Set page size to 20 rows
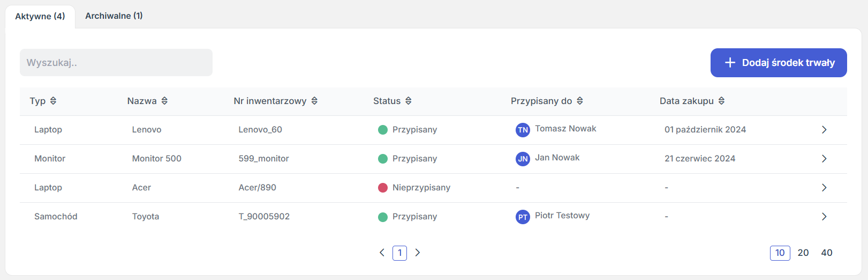This screenshot has width=868, height=280. (x=803, y=253)
